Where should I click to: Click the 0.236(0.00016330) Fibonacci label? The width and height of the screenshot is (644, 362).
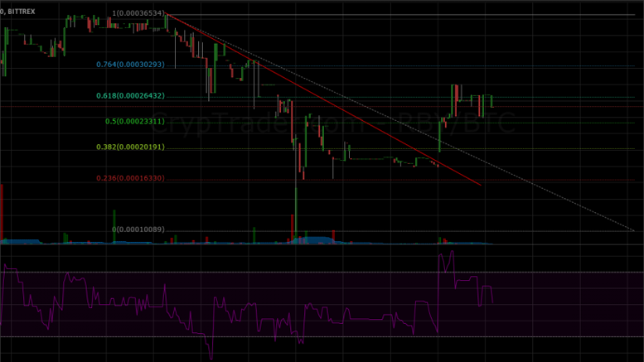pyautogui.click(x=130, y=178)
